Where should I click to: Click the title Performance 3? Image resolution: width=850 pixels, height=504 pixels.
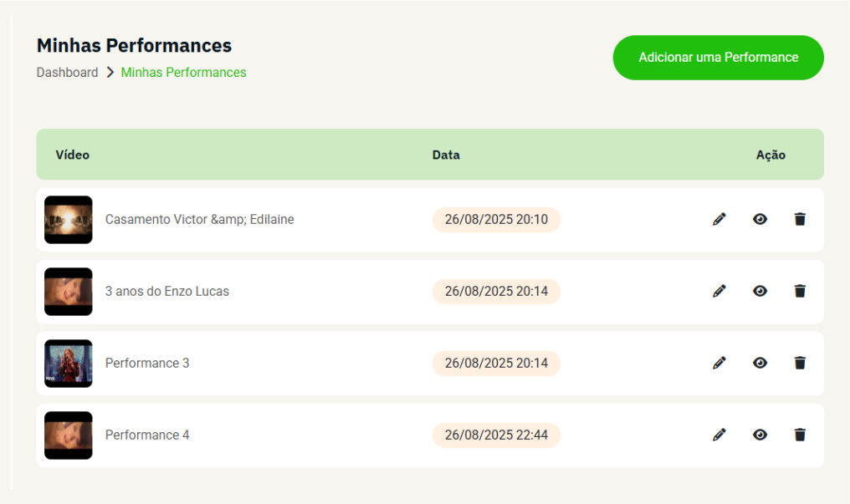pos(147,364)
